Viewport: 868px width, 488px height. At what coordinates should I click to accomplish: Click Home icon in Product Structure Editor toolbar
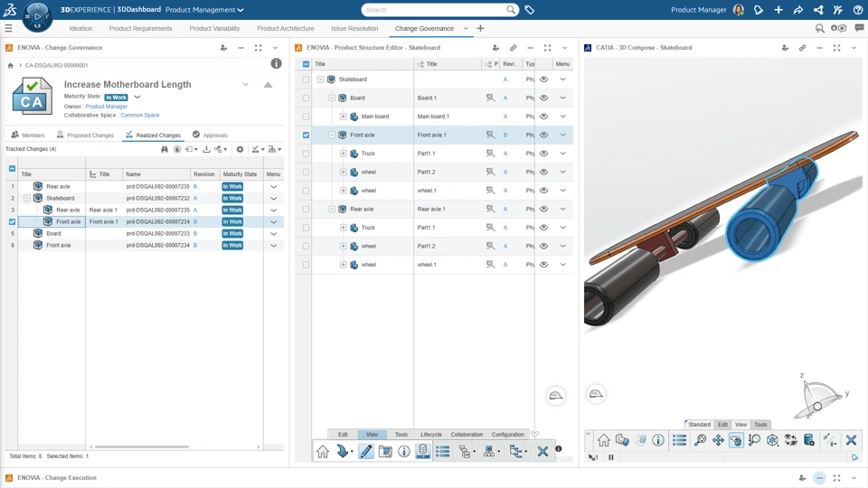tap(323, 452)
